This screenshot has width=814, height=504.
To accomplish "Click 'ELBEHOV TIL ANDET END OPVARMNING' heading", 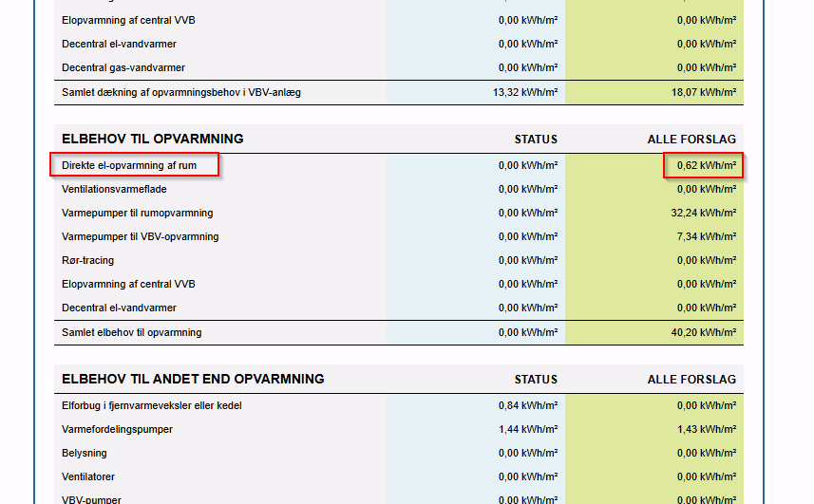I will (193, 379).
